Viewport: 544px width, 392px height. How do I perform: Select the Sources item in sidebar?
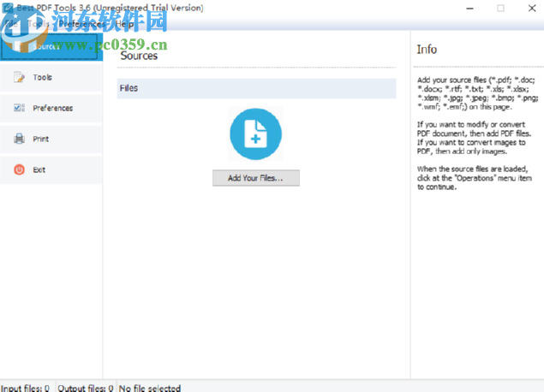[50, 46]
